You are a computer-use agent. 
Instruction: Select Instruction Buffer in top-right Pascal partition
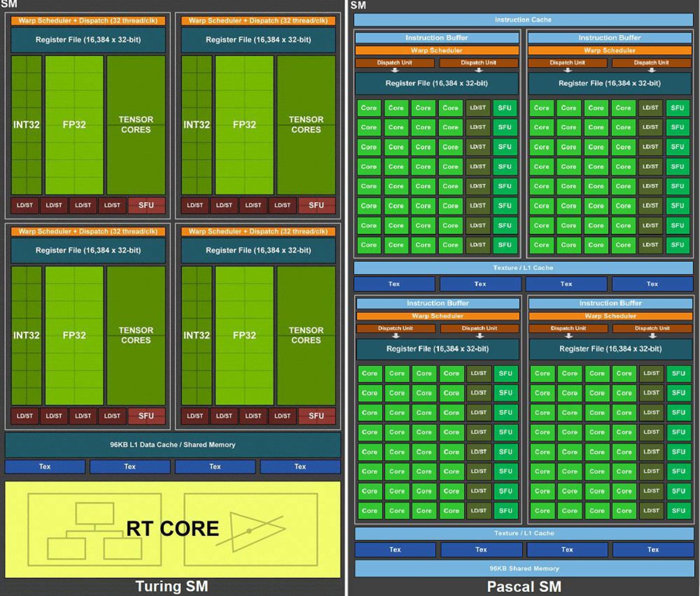tap(610, 38)
